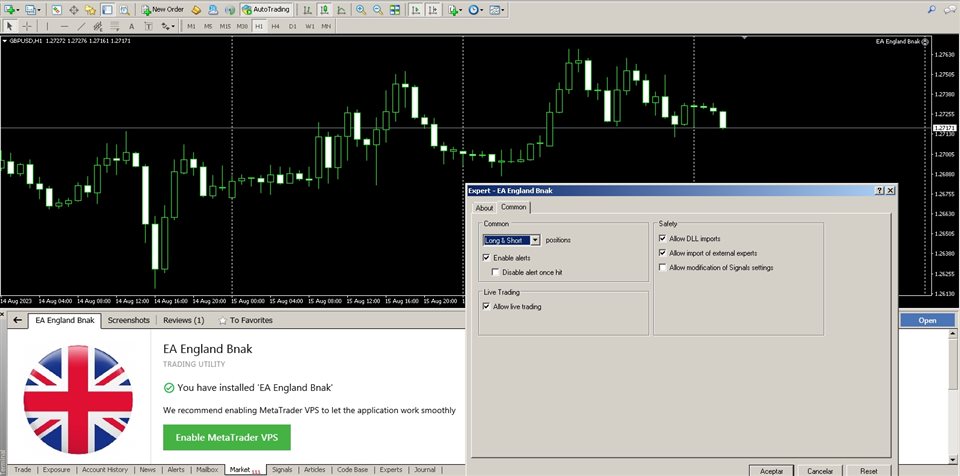The image size is (960, 476).
Task: Toggle Allow DLL imports checkbox
Action: click(662, 238)
